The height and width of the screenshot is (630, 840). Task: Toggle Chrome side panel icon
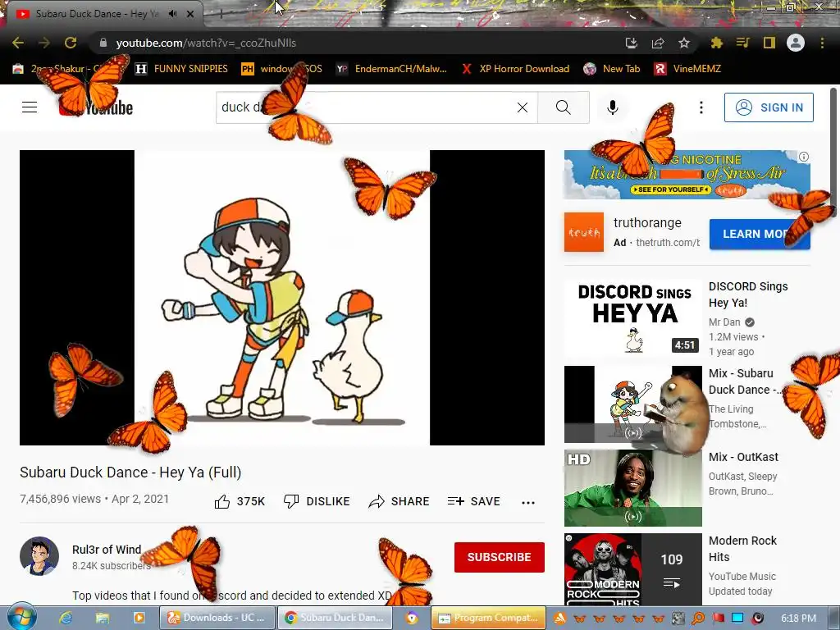pyautogui.click(x=769, y=43)
